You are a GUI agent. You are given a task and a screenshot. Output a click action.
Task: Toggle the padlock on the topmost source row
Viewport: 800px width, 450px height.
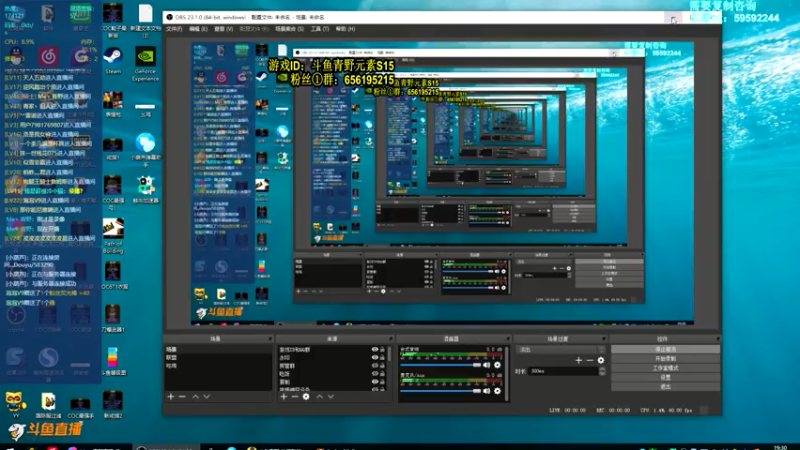pyautogui.click(x=382, y=349)
